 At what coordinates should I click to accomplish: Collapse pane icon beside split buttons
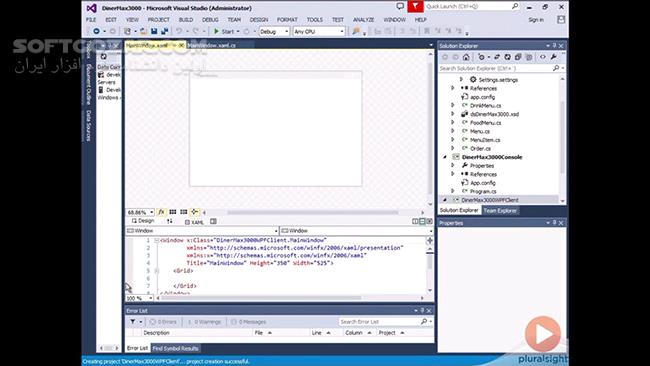coord(429,221)
